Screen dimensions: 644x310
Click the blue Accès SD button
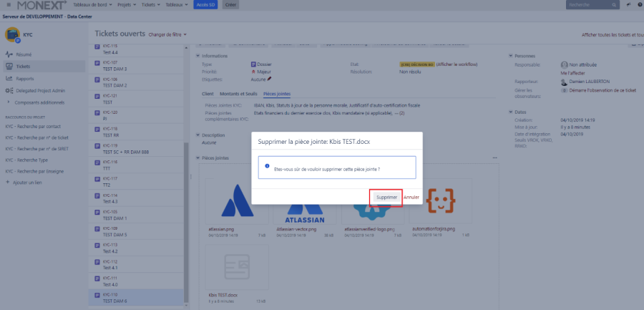tap(205, 4)
